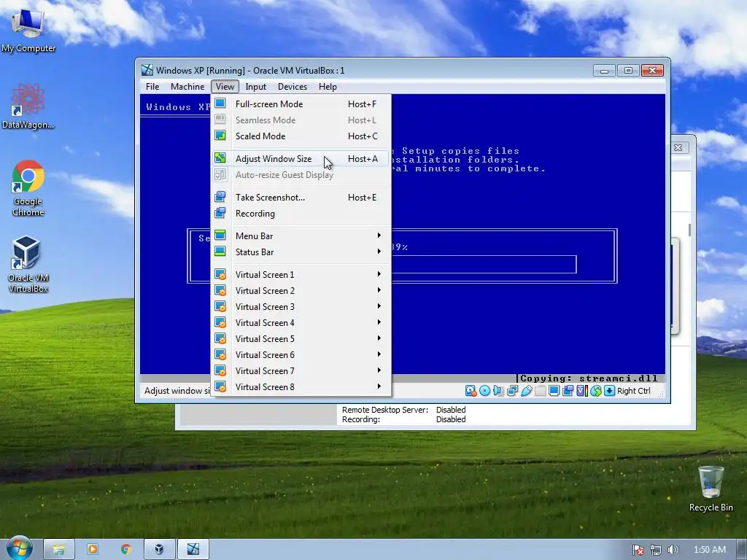Expand the Virtual Screen 4 submenu

click(x=301, y=322)
